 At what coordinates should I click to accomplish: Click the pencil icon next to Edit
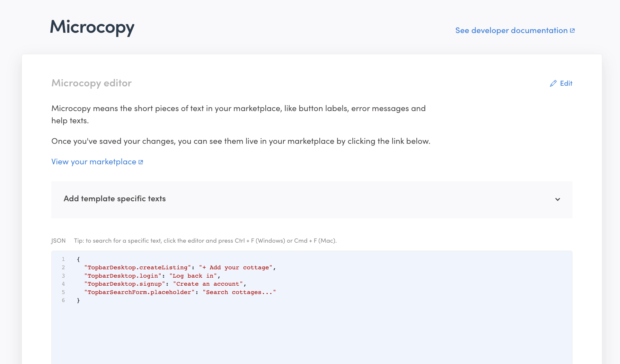553,83
